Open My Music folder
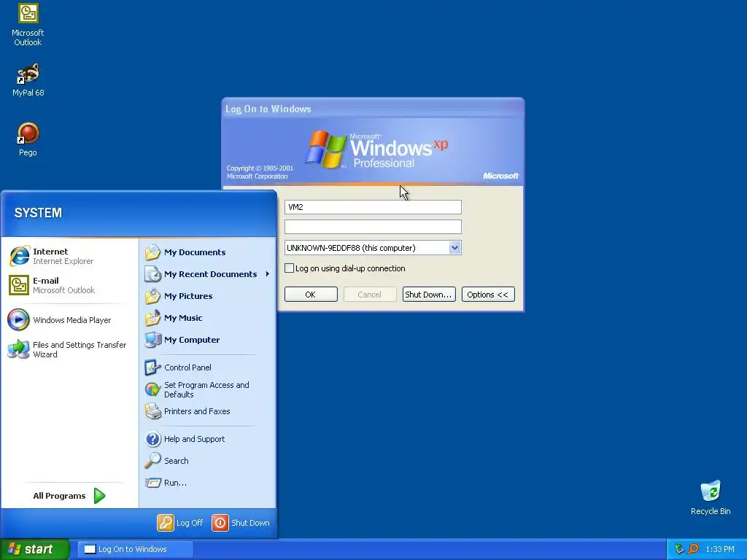747x560 pixels. click(x=207, y=318)
